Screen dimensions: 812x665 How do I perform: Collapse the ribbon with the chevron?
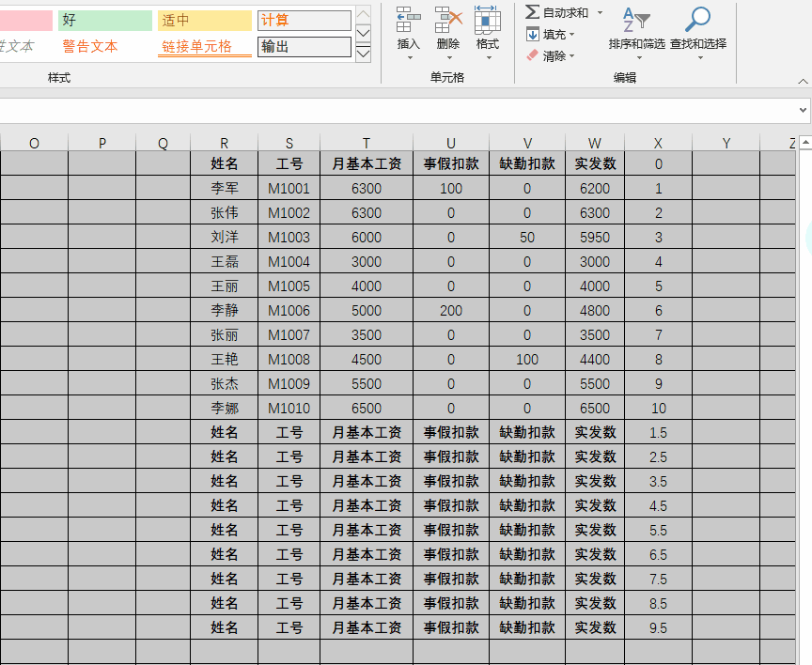pyautogui.click(x=803, y=82)
